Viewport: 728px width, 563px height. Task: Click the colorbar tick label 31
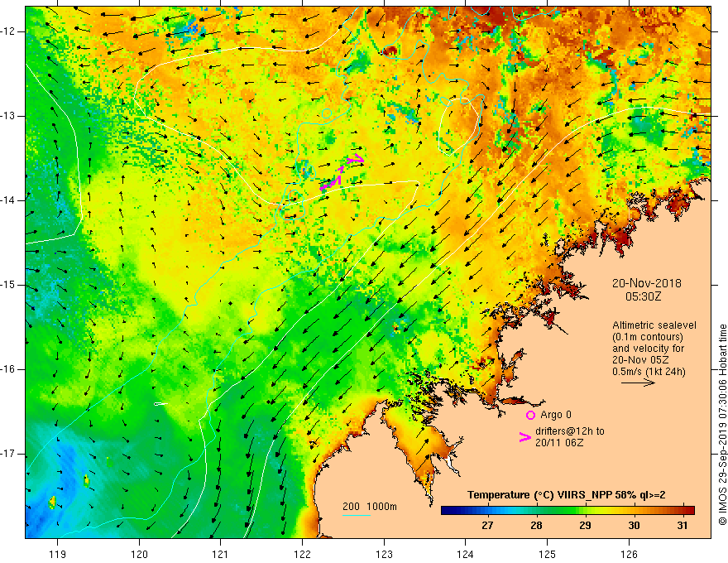coord(682,526)
